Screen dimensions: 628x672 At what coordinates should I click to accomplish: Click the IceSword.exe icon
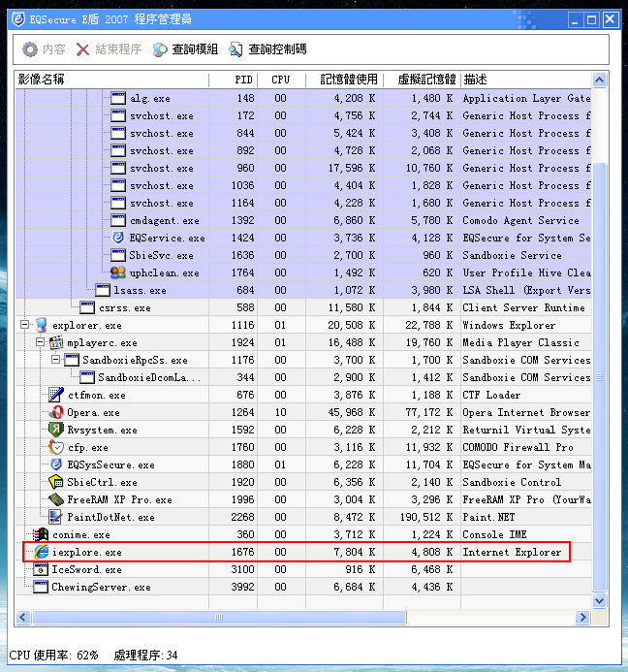(x=41, y=569)
